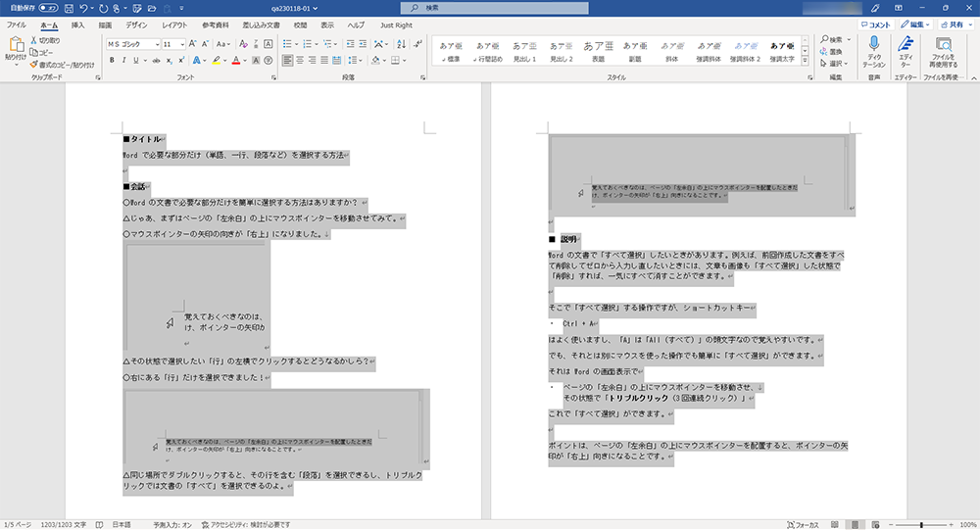
Task: Switch to the レイアウト tab
Action: (x=174, y=25)
